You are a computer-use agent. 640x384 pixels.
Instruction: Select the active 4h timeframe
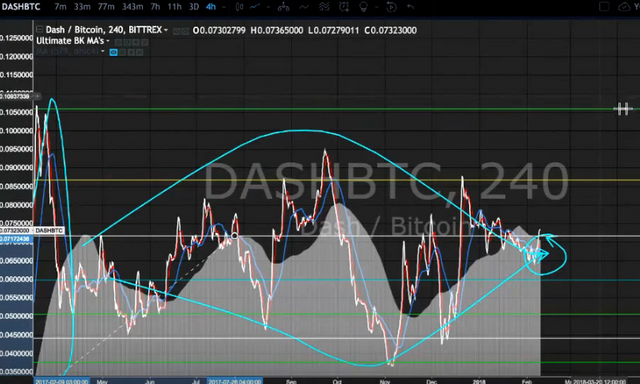coord(211,7)
